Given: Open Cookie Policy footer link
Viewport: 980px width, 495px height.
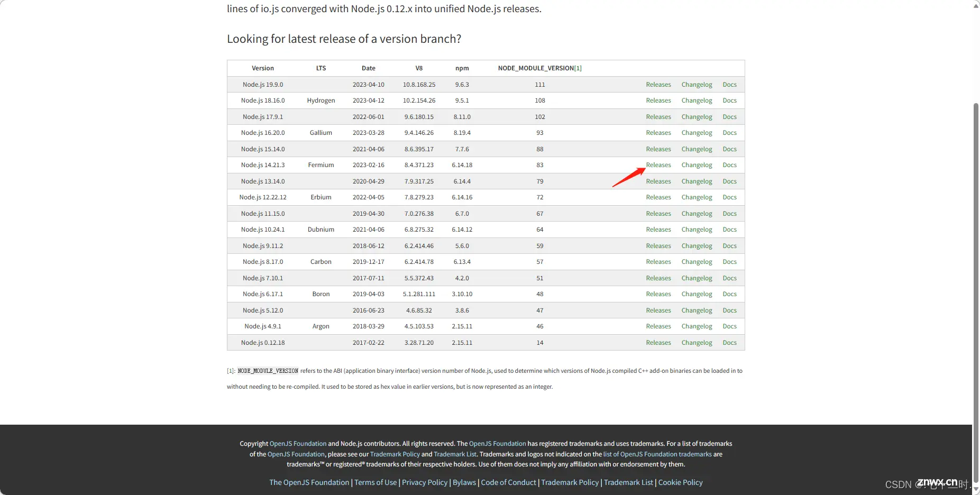Looking at the screenshot, I should tap(681, 482).
